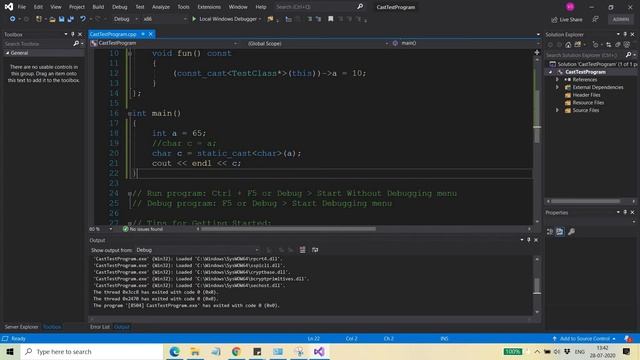Switch to the Error List tab
The height and width of the screenshot is (360, 640).
coord(100,327)
